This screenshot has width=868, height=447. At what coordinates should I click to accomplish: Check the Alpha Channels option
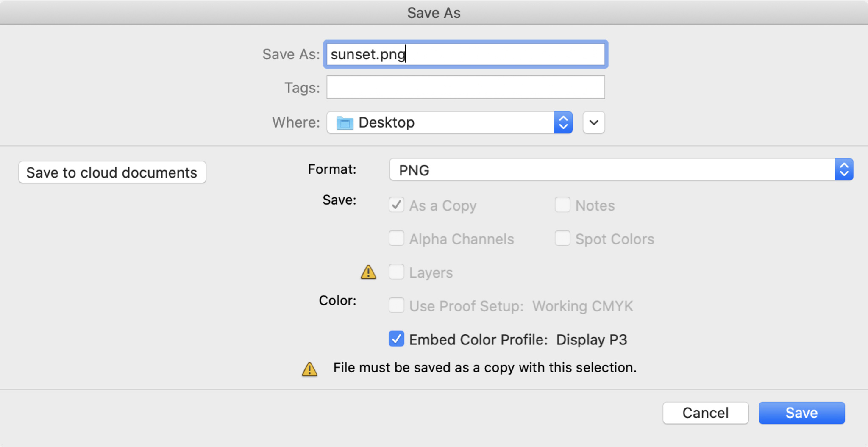point(396,239)
